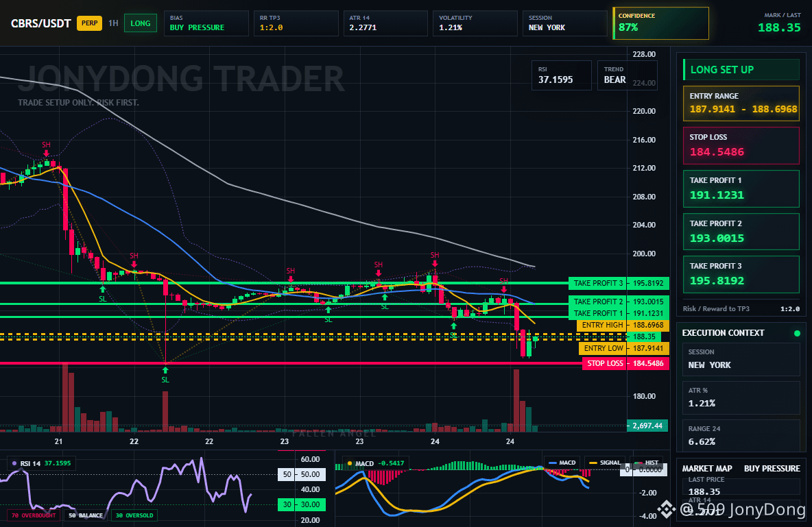Click the RSI 14 37.1595 indicator label
Image resolution: width=812 pixels, height=527 pixels.
click(x=41, y=463)
